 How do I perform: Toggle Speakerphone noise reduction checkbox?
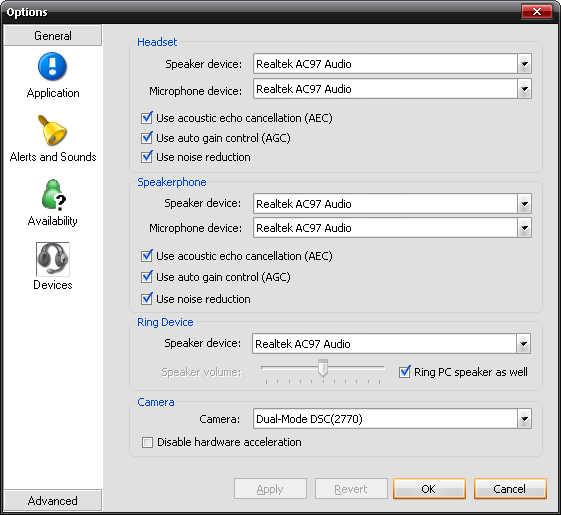(147, 299)
